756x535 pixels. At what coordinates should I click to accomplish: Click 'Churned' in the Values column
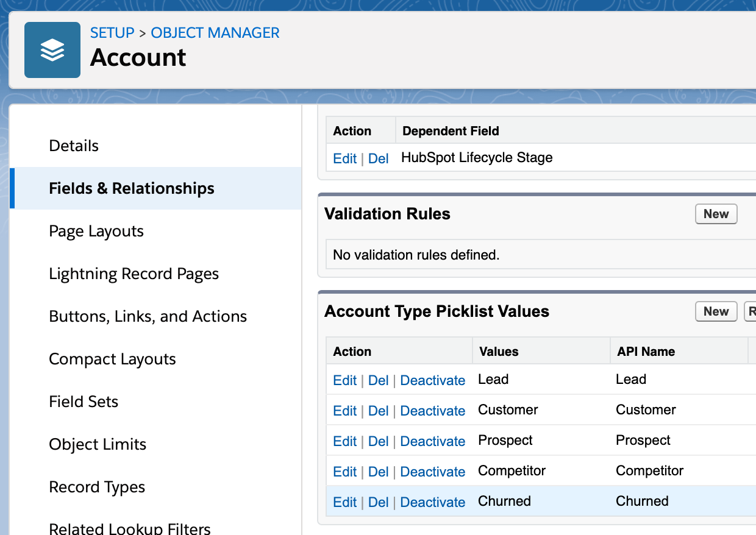click(x=505, y=501)
